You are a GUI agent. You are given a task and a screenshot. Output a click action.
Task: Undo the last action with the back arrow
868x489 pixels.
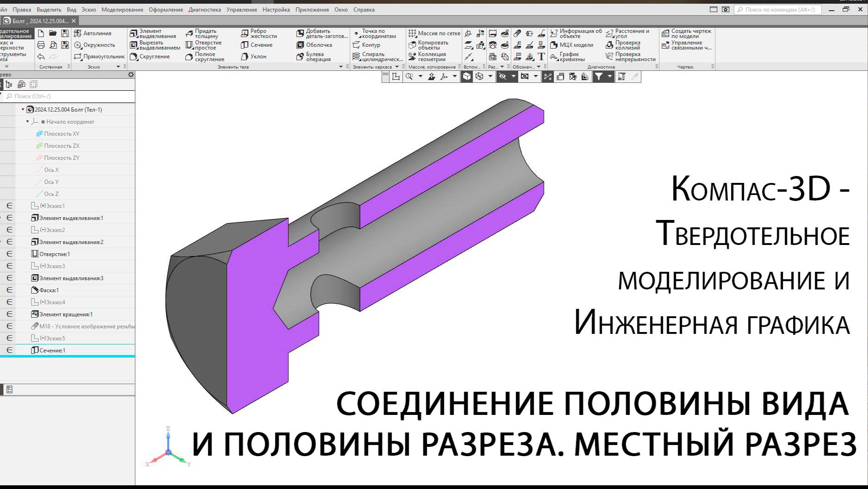coord(41,56)
